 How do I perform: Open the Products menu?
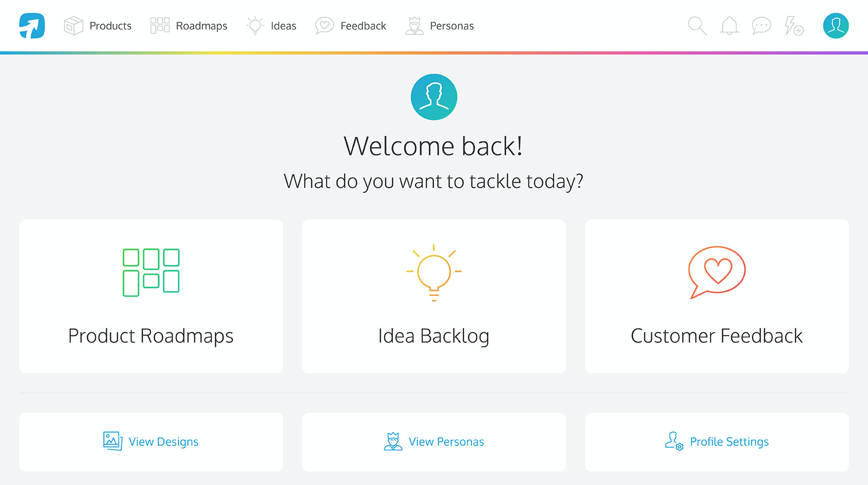tap(98, 26)
